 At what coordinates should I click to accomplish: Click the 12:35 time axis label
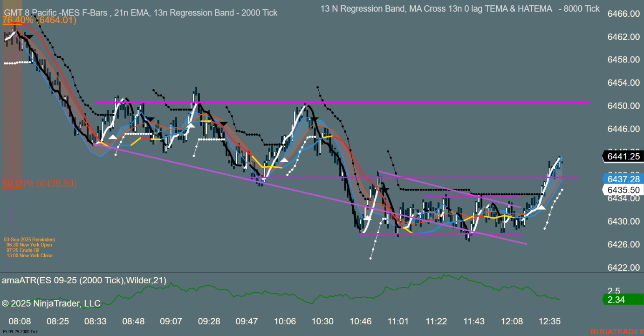pos(549,322)
